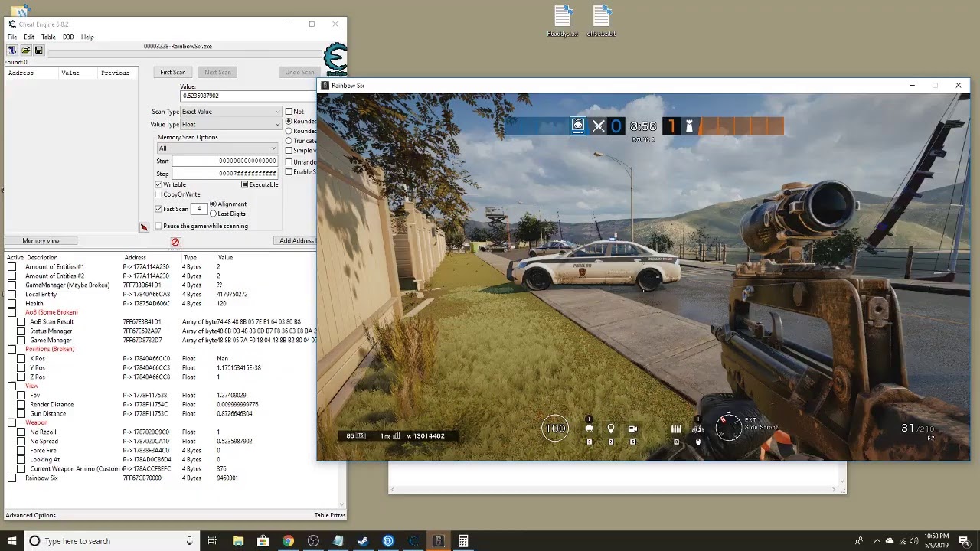Open the offsets text file on desktop
This screenshot has height=551, width=980.
[x=602, y=21]
